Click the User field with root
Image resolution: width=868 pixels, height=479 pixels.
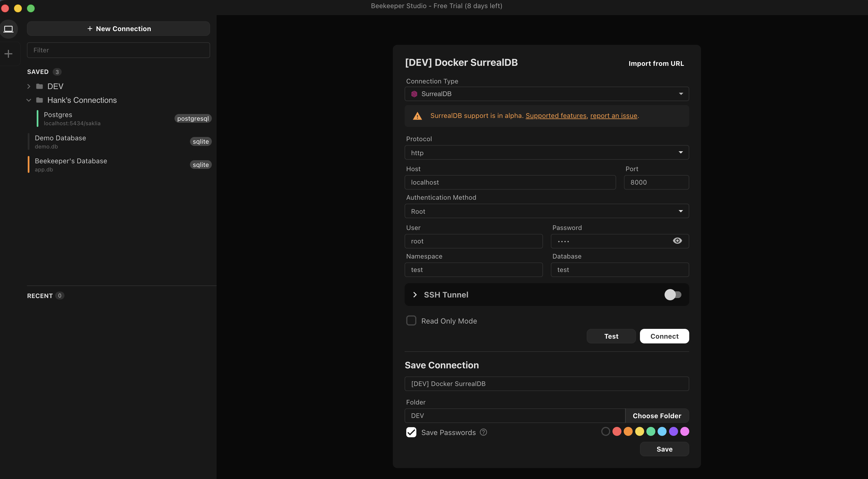[474, 241]
